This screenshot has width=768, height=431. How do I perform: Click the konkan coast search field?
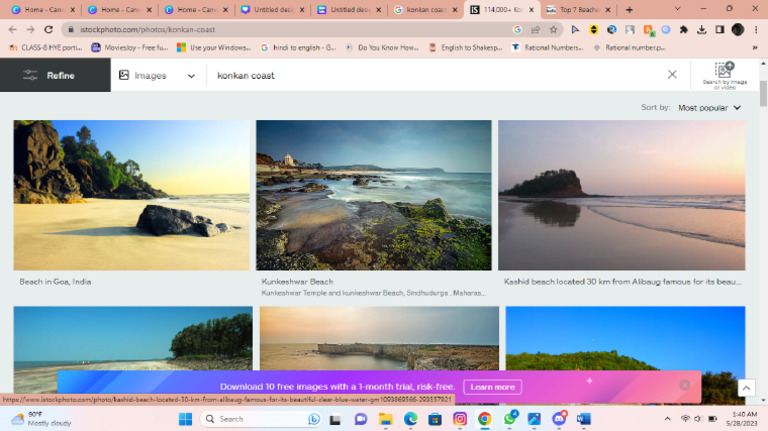(x=436, y=75)
